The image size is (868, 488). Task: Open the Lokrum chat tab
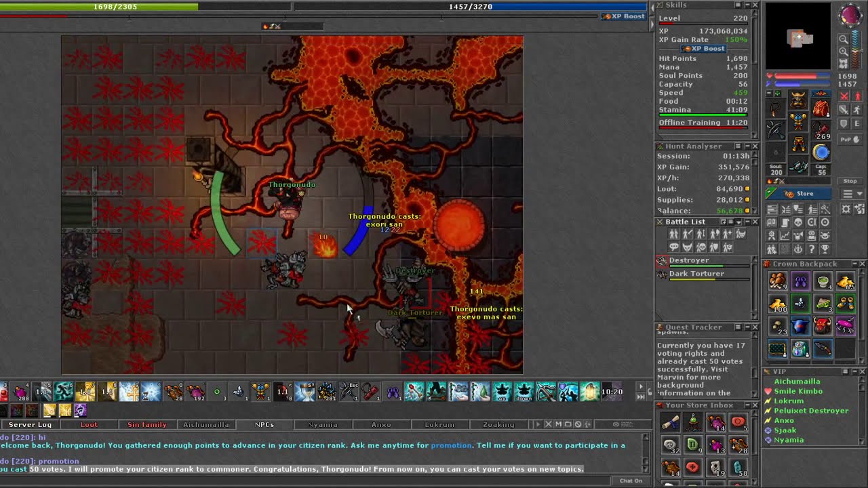coord(439,424)
